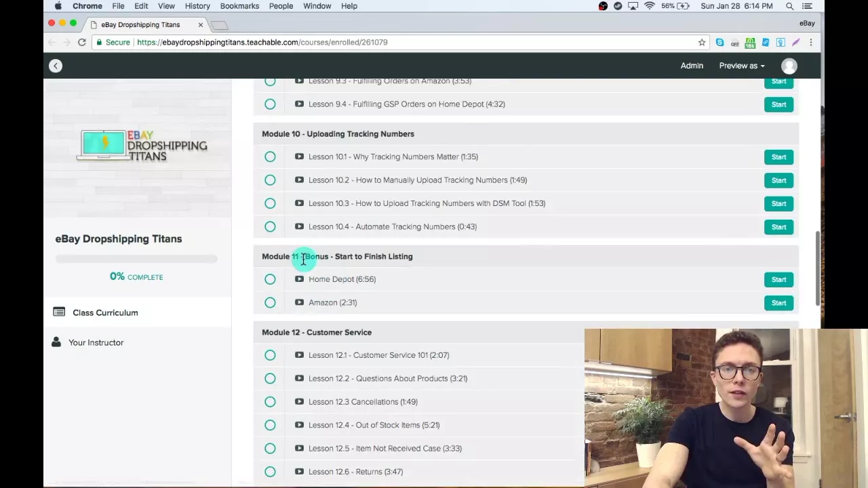Expand the Preview as dropdown
The height and width of the screenshot is (488, 868).
click(x=742, y=66)
